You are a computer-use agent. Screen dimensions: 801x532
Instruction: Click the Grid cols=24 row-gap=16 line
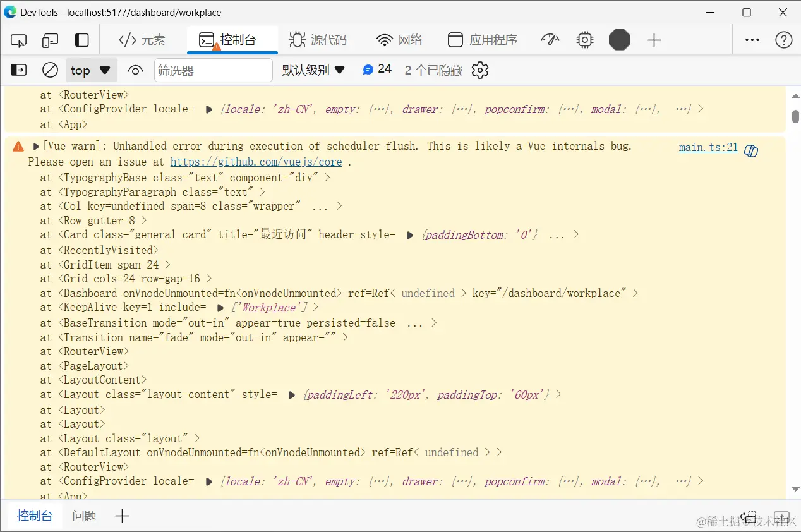(x=126, y=279)
